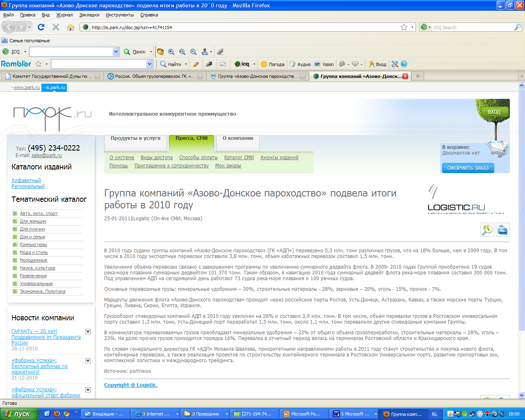Open the Windows пуск Start button
525x420 pixels.
[19, 414]
